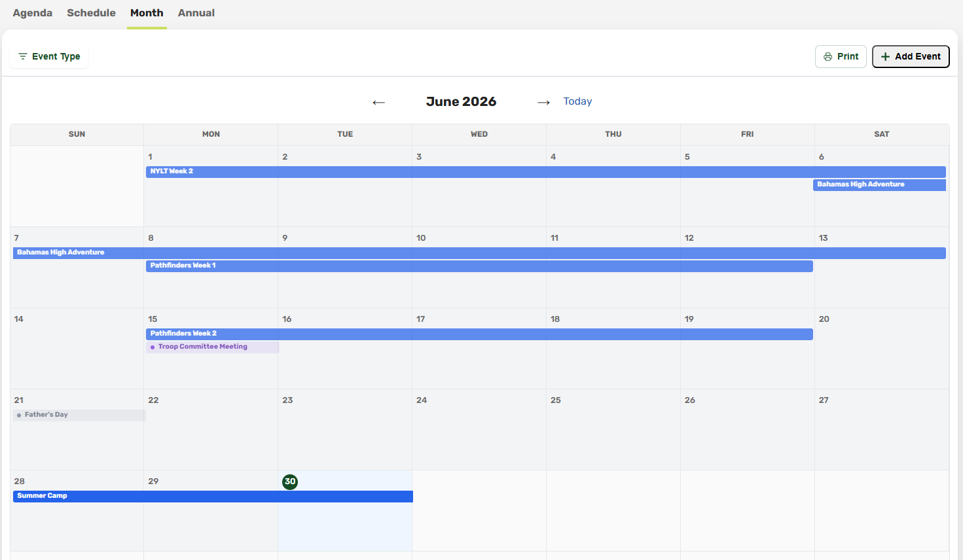Add a new event
Image resolution: width=963 pixels, height=560 pixels.
(911, 56)
